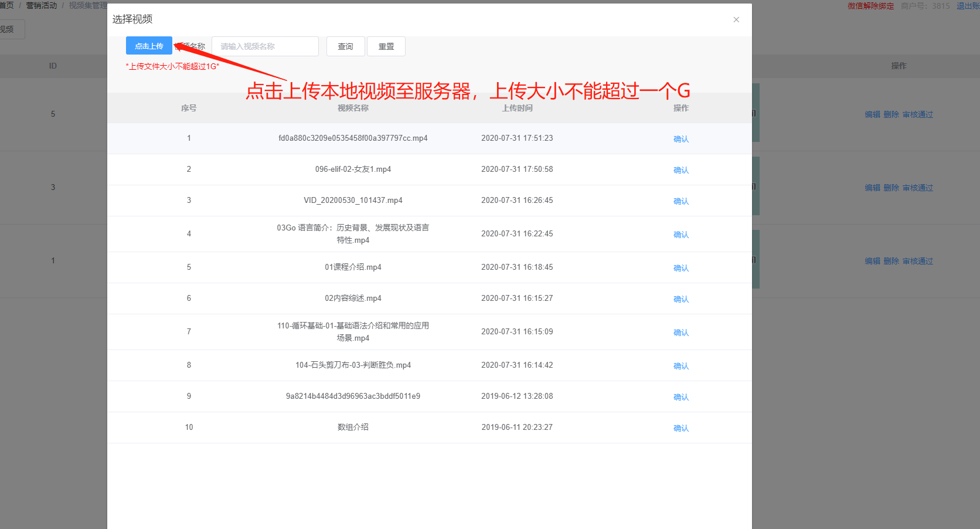Click the 点击上传 upload button

(149, 46)
